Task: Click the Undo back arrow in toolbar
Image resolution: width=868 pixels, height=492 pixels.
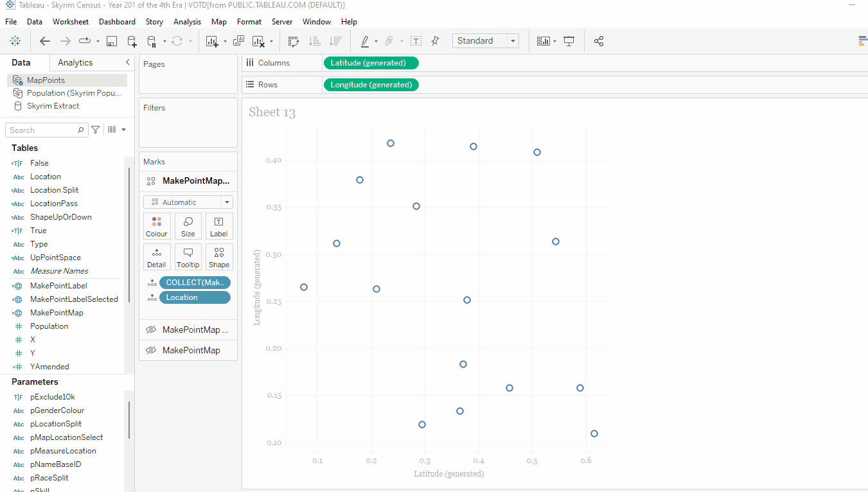Action: click(45, 41)
